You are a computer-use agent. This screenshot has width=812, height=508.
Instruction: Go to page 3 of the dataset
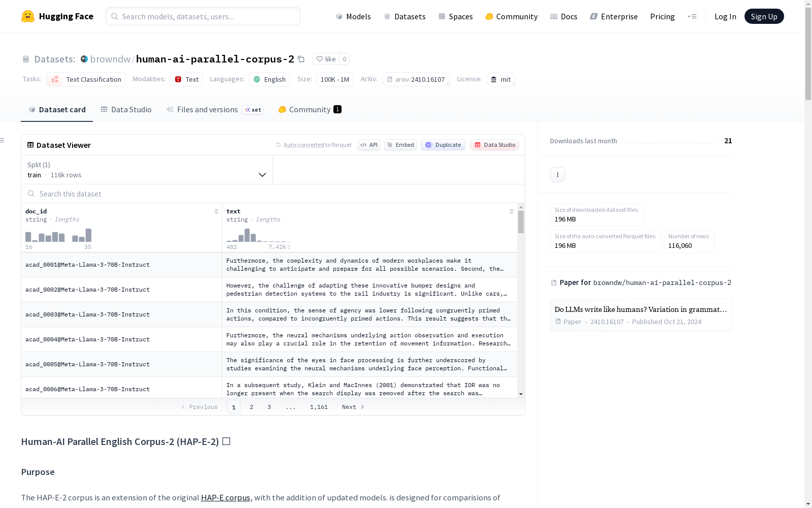coord(269,407)
